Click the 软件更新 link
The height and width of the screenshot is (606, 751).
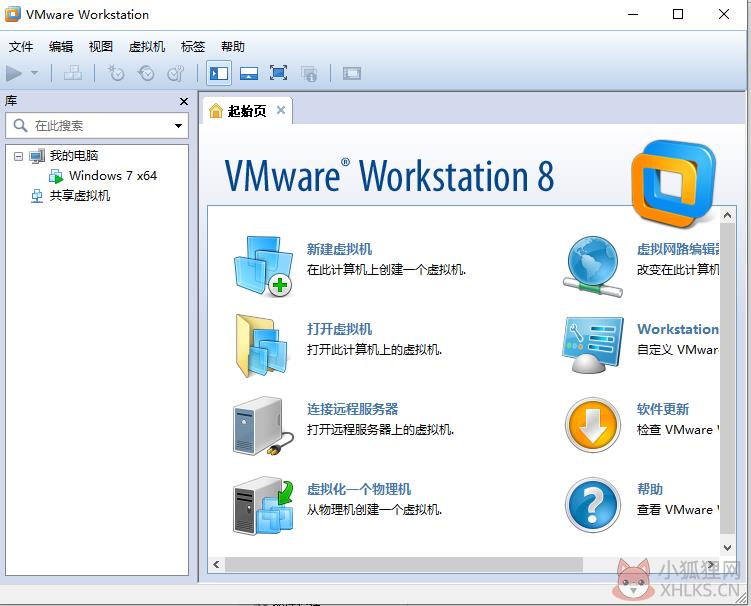coord(663,409)
